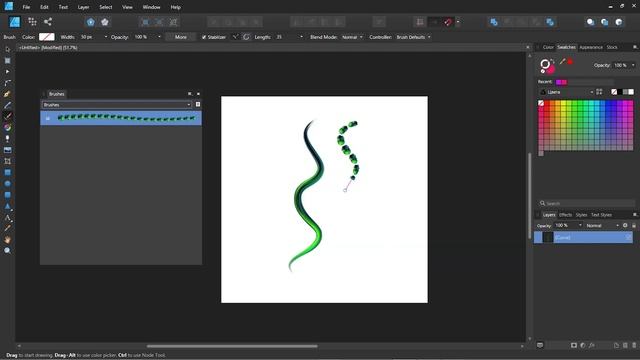This screenshot has height=360, width=640.
Task: Select the green brush stroke preset
Action: coord(121,118)
